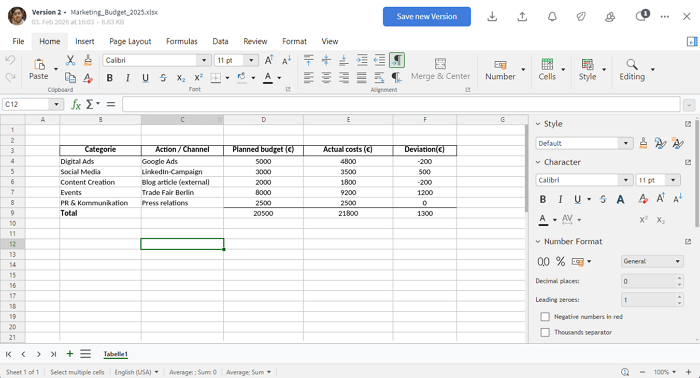Increase indent in Alignment group
The width and height of the screenshot is (700, 378).
click(362, 60)
